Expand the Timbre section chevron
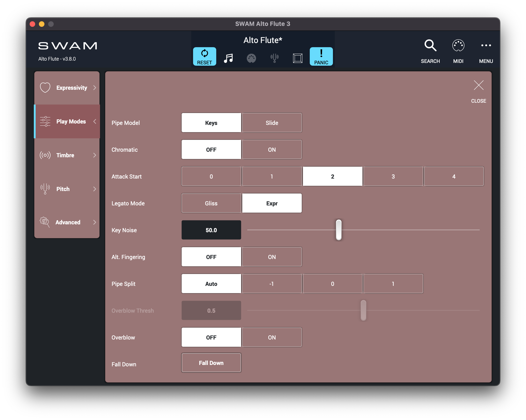 pyautogui.click(x=95, y=155)
